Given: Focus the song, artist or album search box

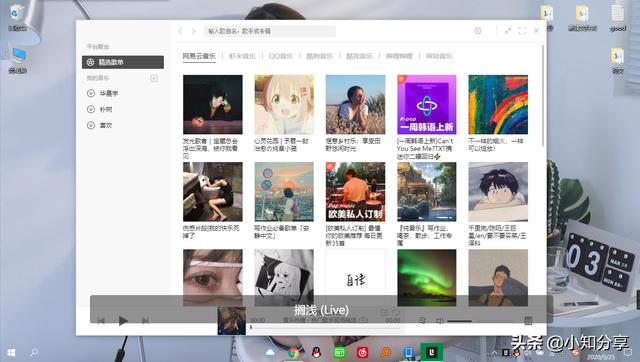Looking at the screenshot, I should coord(270,31).
